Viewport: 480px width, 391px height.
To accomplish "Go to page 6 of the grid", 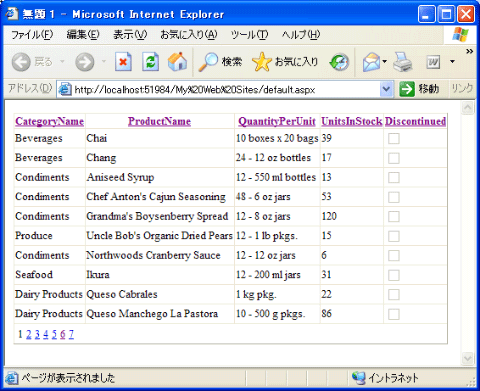I will (63, 334).
